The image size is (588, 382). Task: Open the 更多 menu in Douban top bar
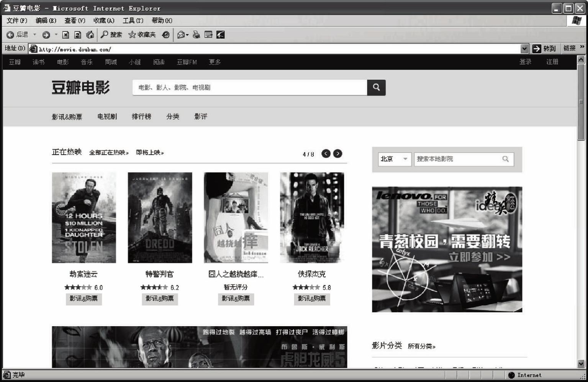pyautogui.click(x=215, y=62)
